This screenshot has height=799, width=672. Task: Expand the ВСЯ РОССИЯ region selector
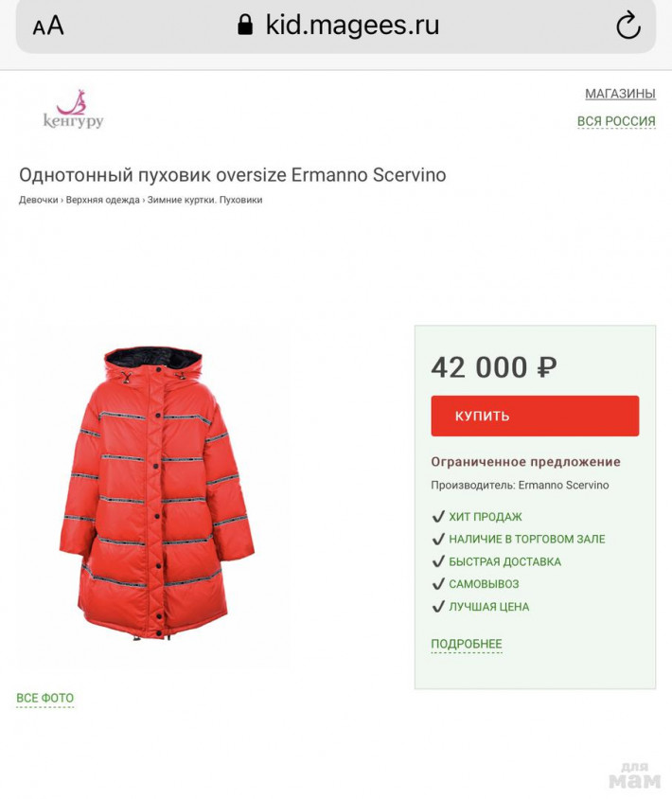(x=616, y=121)
